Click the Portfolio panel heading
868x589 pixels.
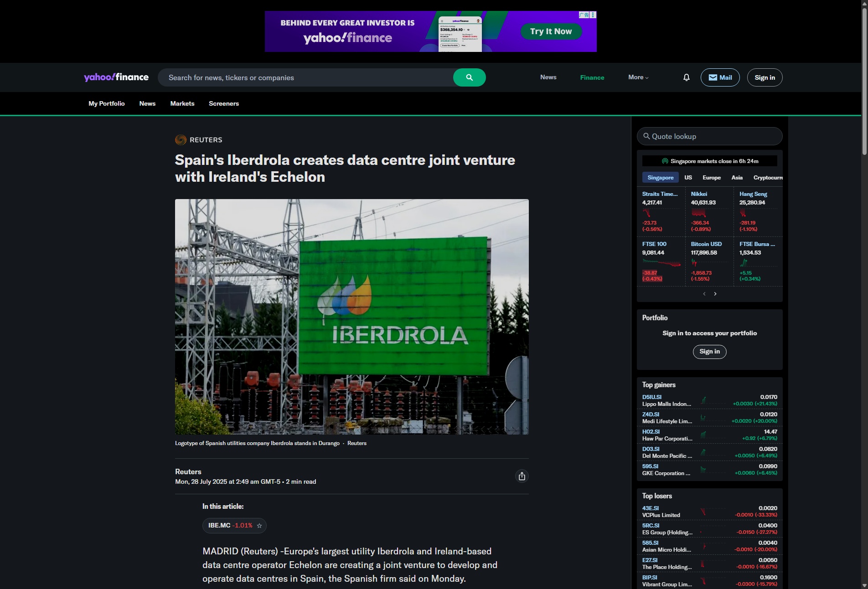tap(655, 318)
